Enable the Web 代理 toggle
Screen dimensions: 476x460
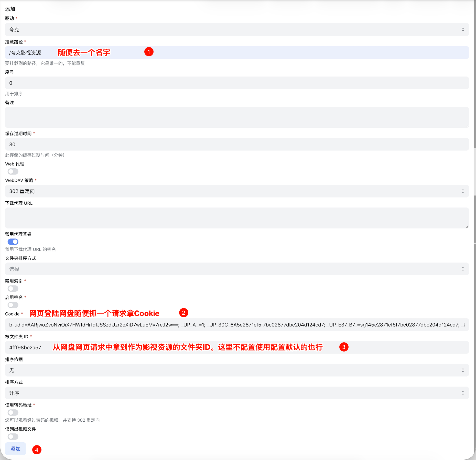(13, 171)
